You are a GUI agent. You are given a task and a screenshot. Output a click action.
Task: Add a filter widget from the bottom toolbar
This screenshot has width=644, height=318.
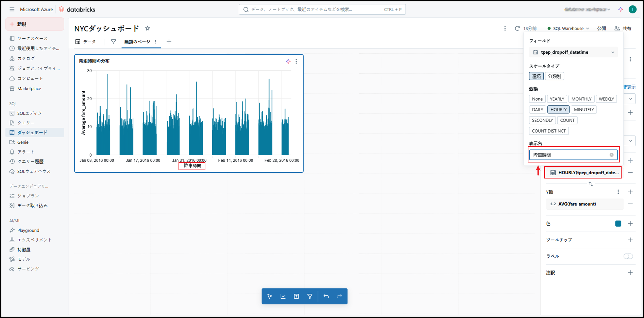tap(310, 296)
